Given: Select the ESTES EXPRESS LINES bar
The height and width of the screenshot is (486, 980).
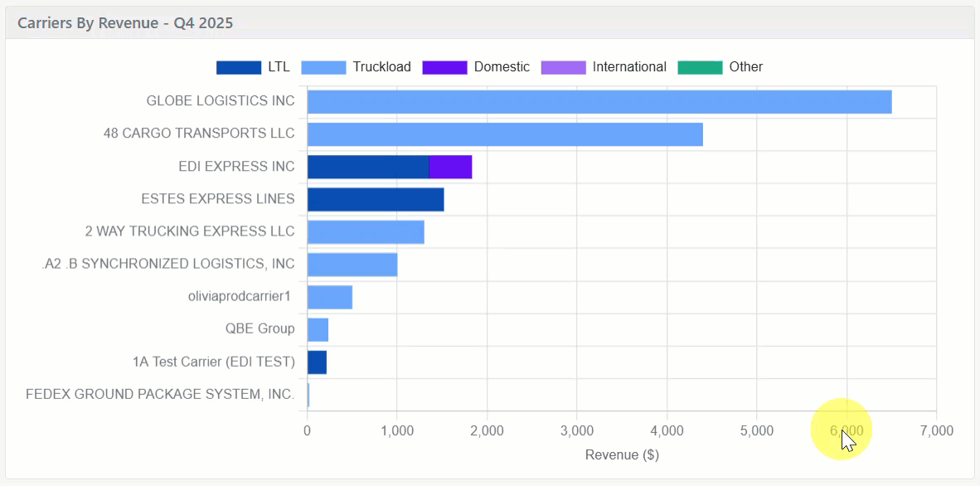Looking at the screenshot, I should click(375, 200).
